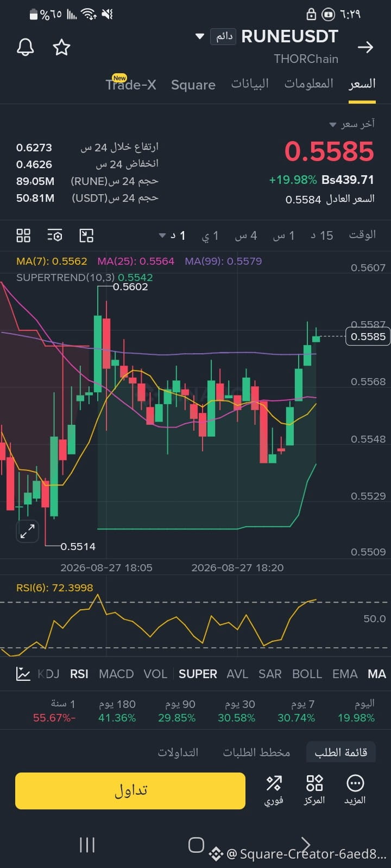Add RUNEUSDT to favorites with star icon

[61, 47]
